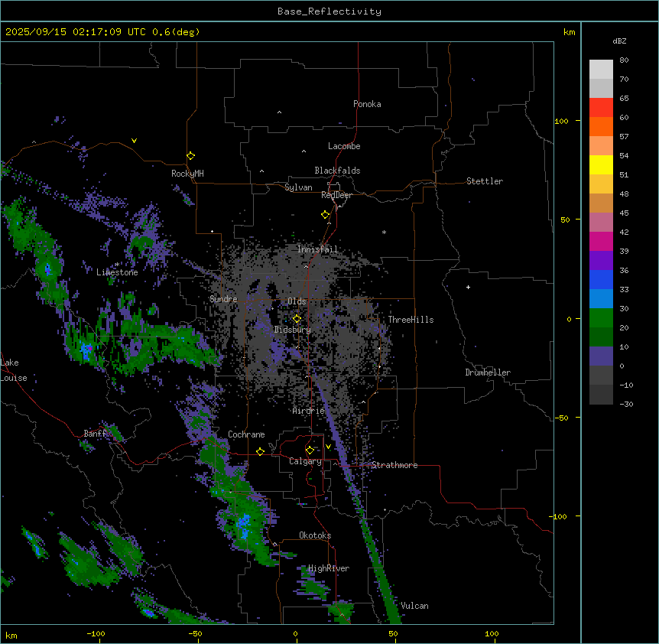This screenshot has height=644, width=659.
Task: Pick the blue 33-36 dBZ legend swatch
Action: click(601, 279)
